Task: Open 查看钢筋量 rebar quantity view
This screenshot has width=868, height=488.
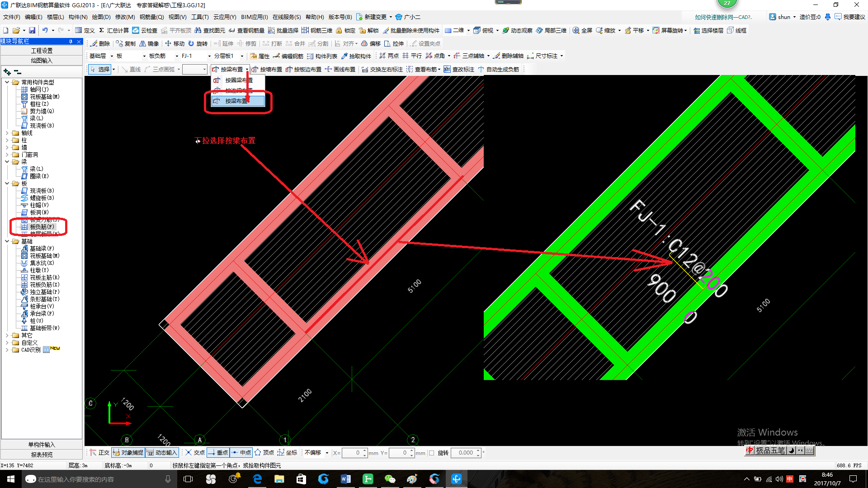Action: [246, 30]
